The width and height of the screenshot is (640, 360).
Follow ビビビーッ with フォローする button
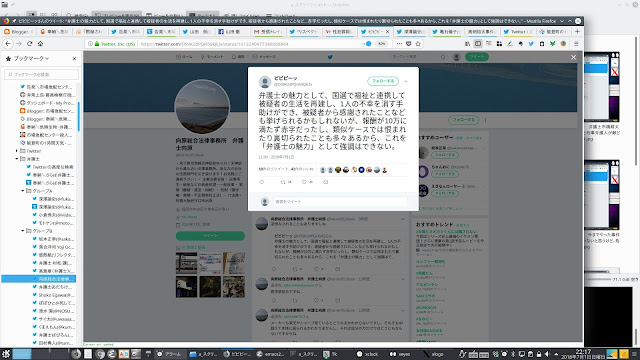tap(383, 81)
